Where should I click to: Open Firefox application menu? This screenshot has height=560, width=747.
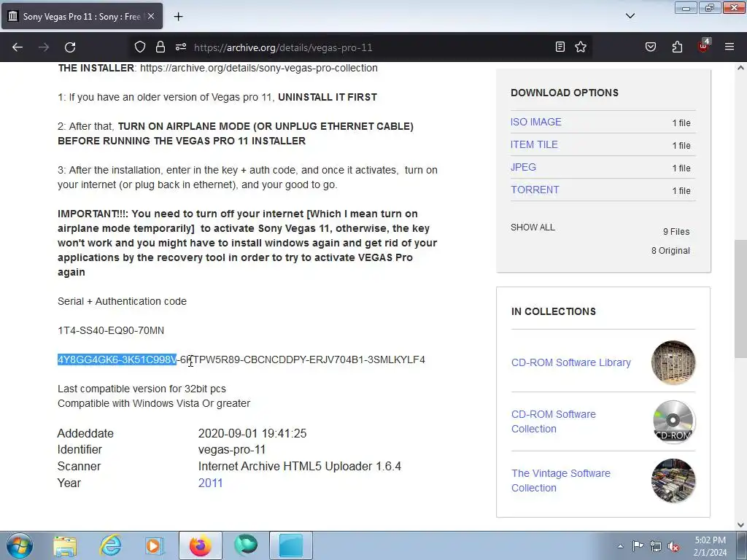coord(729,47)
